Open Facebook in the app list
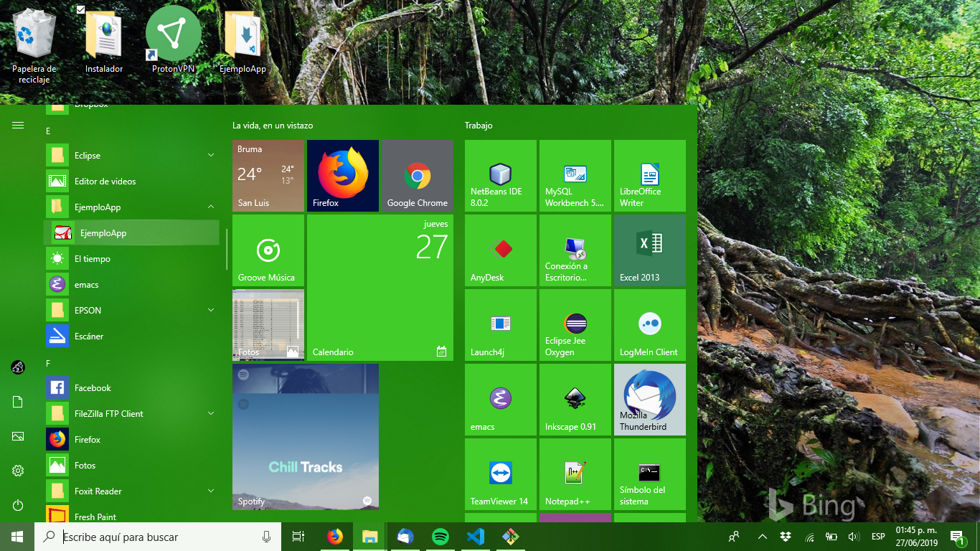The height and width of the screenshot is (551, 980). coord(133,388)
